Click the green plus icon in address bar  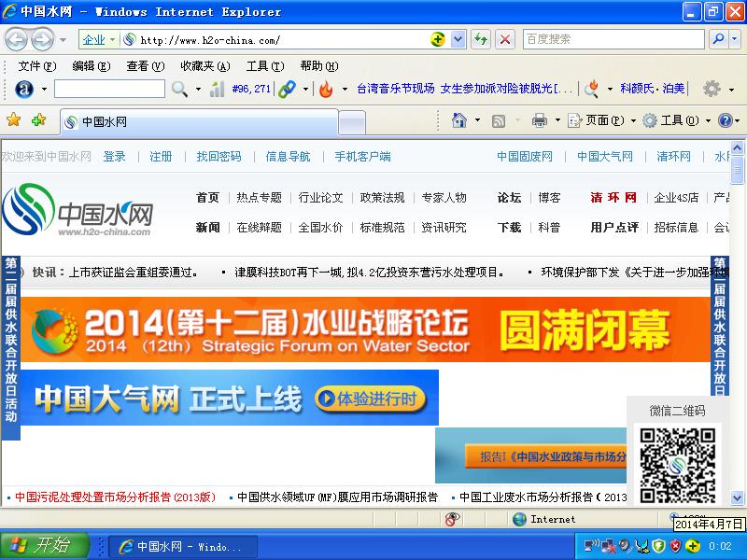coord(437,39)
